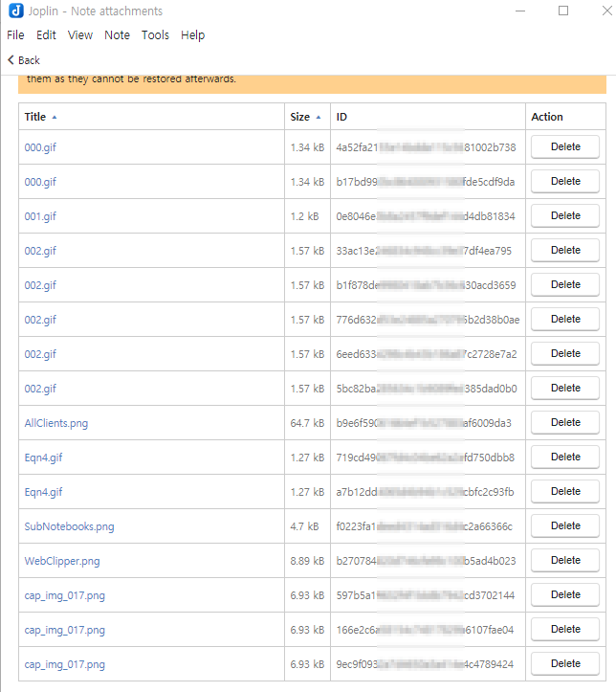The width and height of the screenshot is (616, 692).
Task: Open the AllClients.png attachment link
Action: pyautogui.click(x=56, y=423)
